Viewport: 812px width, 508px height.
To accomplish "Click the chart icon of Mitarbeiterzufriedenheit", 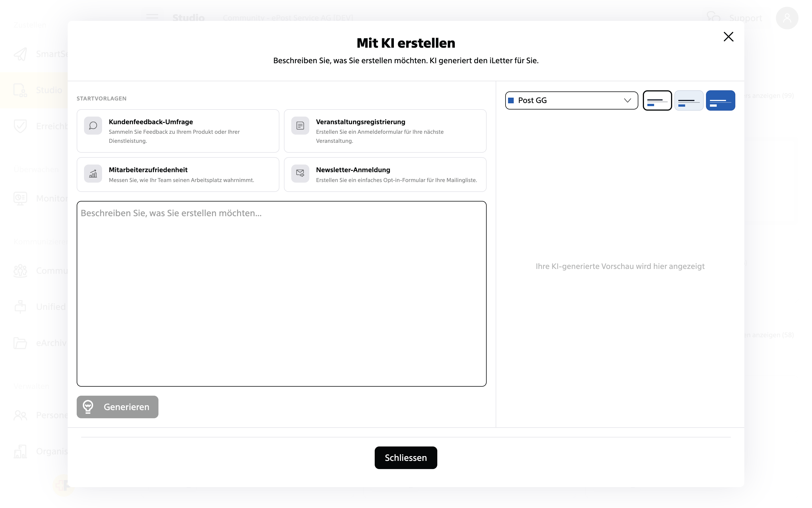I will (93, 174).
